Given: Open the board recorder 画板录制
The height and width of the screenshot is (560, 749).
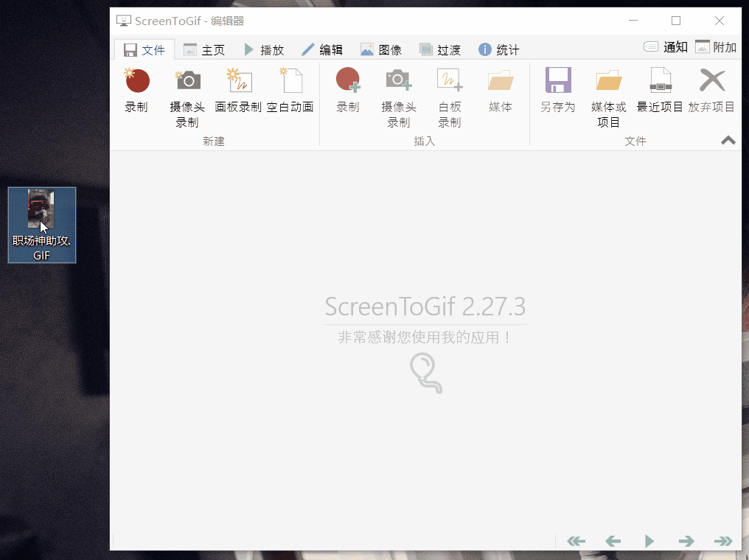Looking at the screenshot, I should point(238,91).
